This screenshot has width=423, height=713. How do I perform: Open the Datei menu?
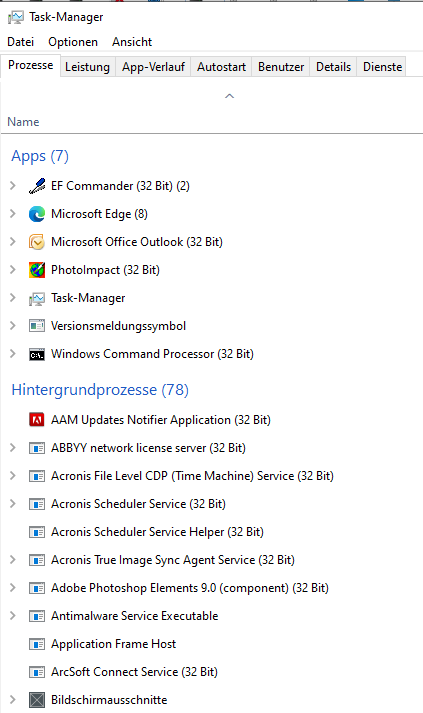[x=20, y=42]
